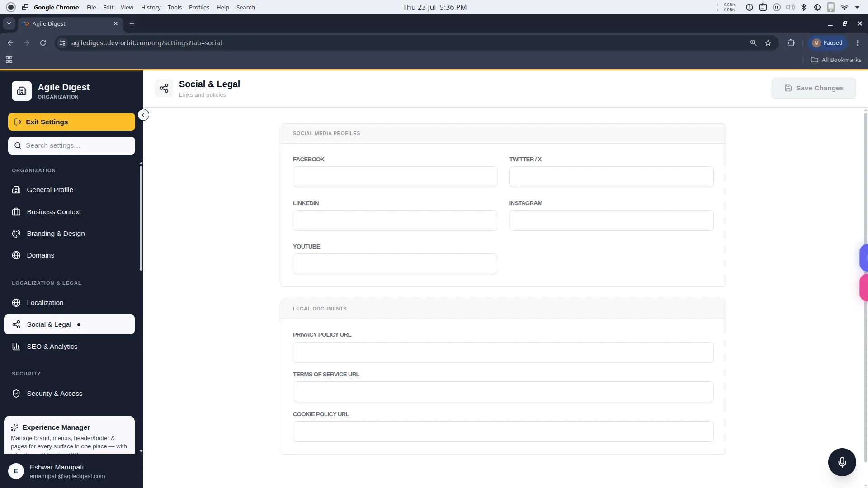The image size is (868, 488).
Task: Click the main page vertical scrollbar
Action: (865, 287)
